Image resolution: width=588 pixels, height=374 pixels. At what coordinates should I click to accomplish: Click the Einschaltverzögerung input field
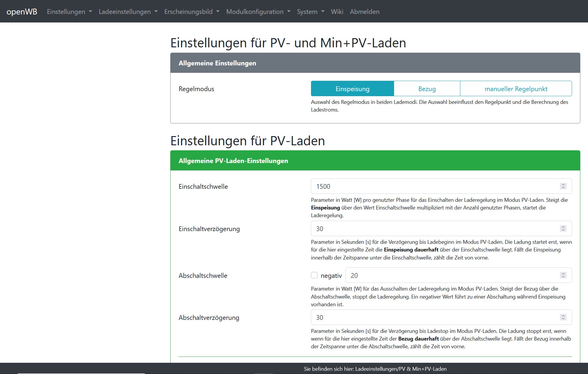tap(435, 229)
